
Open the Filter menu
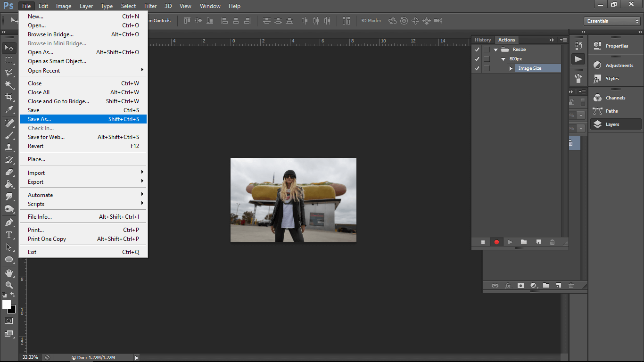click(x=150, y=6)
